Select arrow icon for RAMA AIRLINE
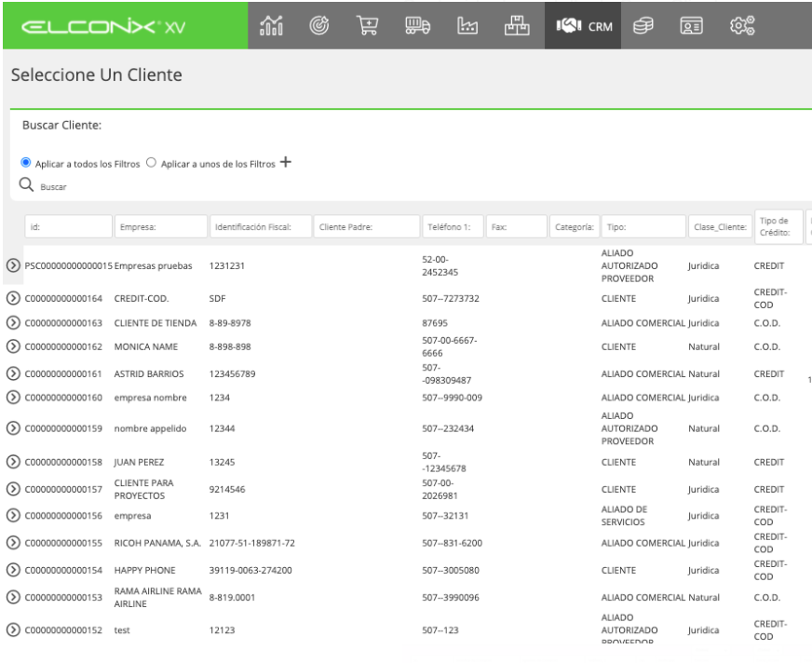Viewport: 812px width, 663px height. [13, 597]
